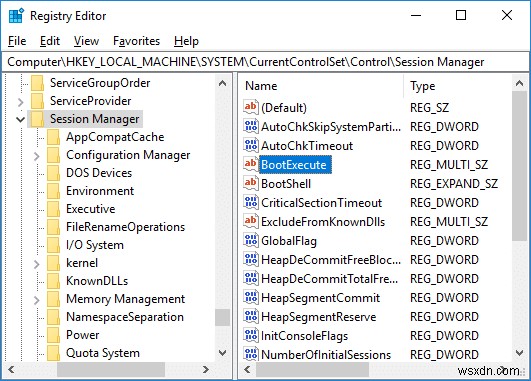Click binary icon next to AutoChkTimeout value
This screenshot has height=381, width=531.
(251, 145)
